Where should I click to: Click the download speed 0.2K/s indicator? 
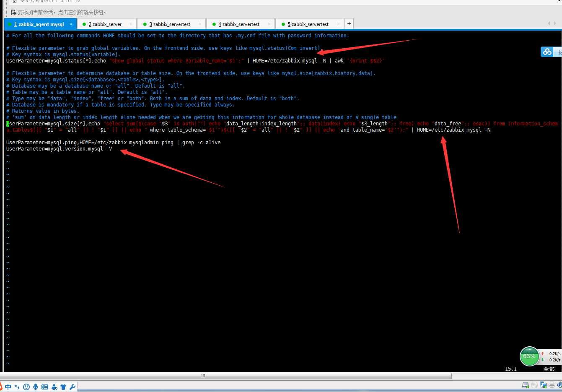pyautogui.click(x=551, y=360)
